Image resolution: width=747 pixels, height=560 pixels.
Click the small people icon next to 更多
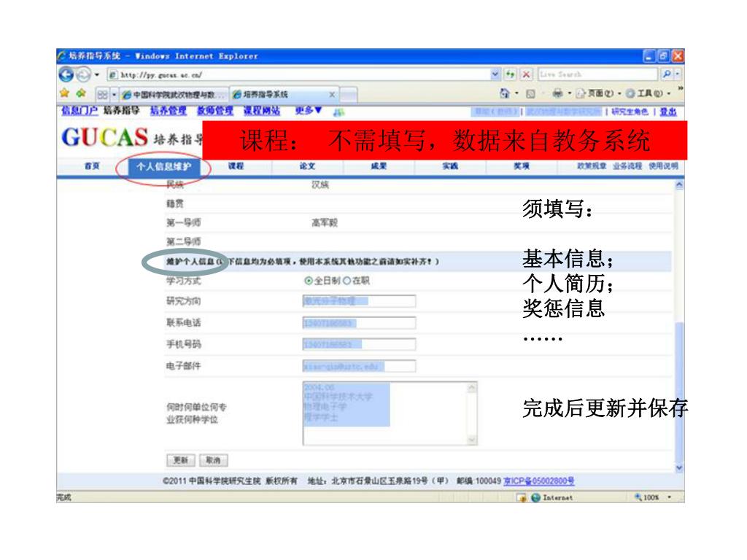pos(338,112)
